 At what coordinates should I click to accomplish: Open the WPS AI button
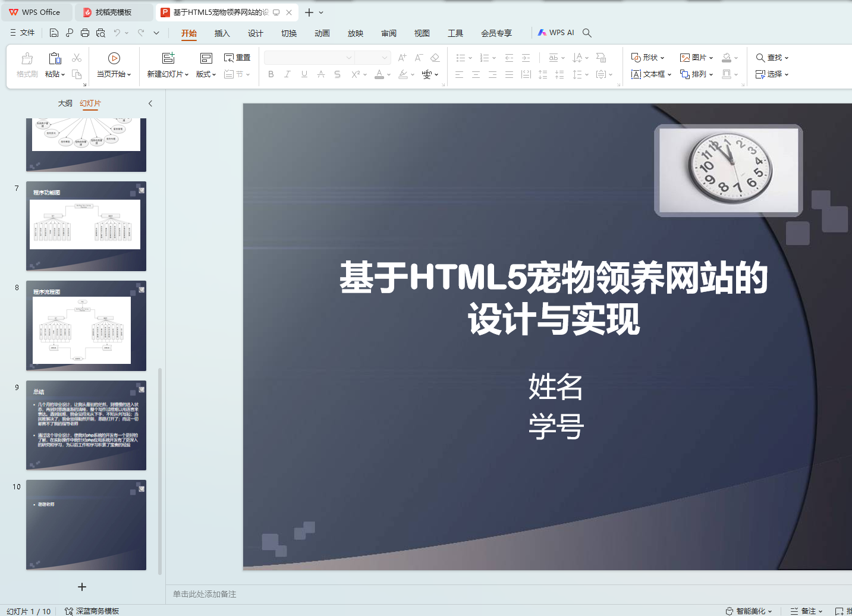pos(556,33)
